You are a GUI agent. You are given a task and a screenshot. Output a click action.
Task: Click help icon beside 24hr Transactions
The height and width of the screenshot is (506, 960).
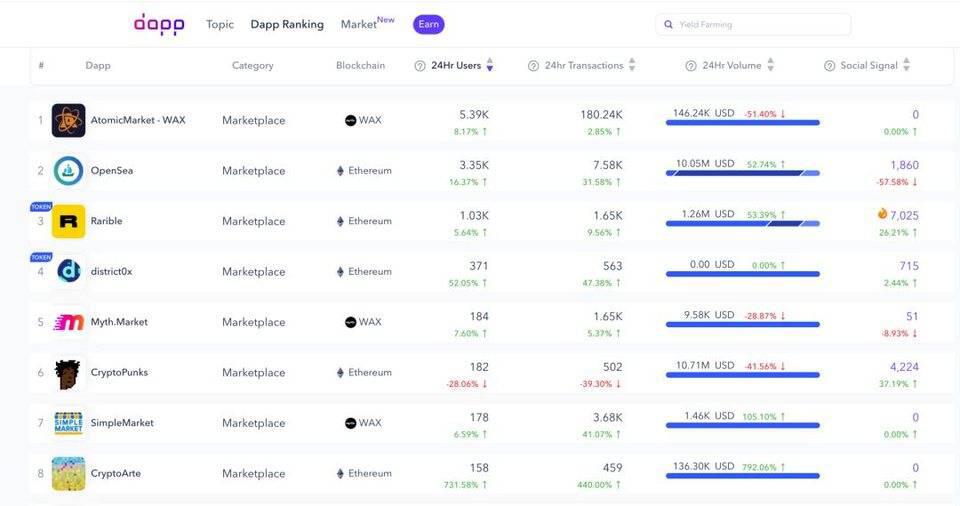(533, 66)
